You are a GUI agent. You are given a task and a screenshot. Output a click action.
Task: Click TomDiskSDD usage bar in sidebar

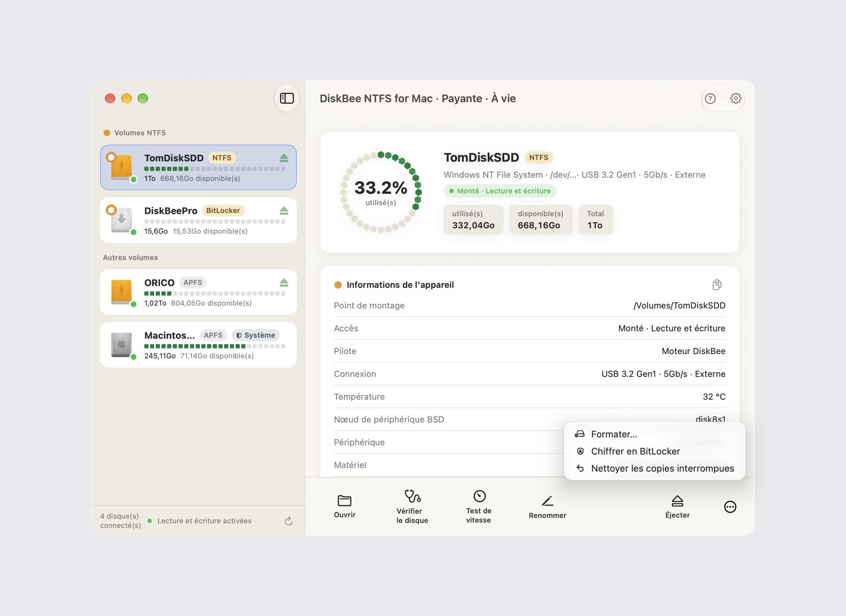[x=215, y=169]
